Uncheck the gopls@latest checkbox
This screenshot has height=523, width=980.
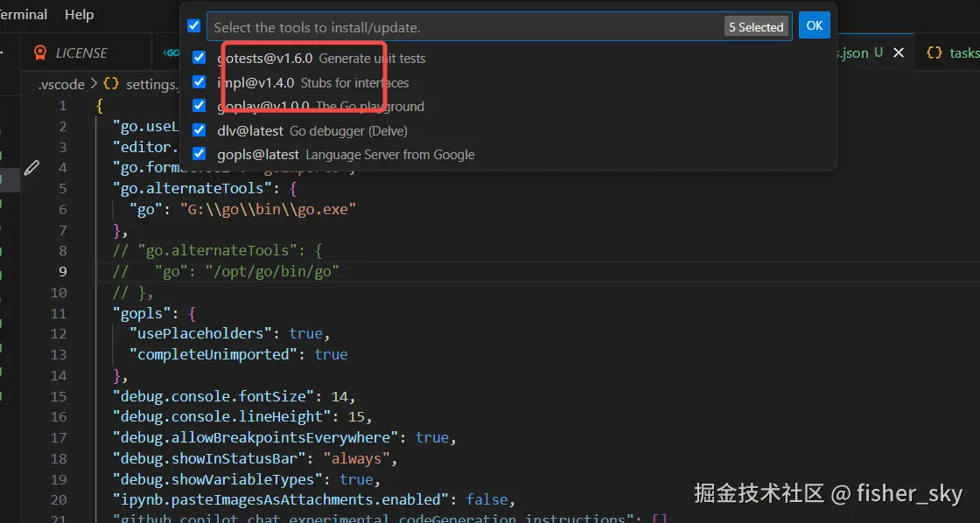point(199,154)
